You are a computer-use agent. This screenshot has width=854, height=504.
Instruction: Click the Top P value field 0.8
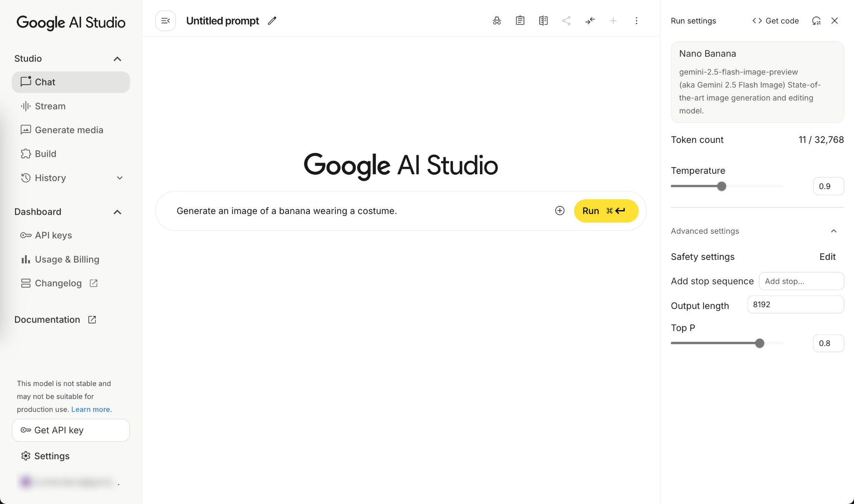pos(828,343)
